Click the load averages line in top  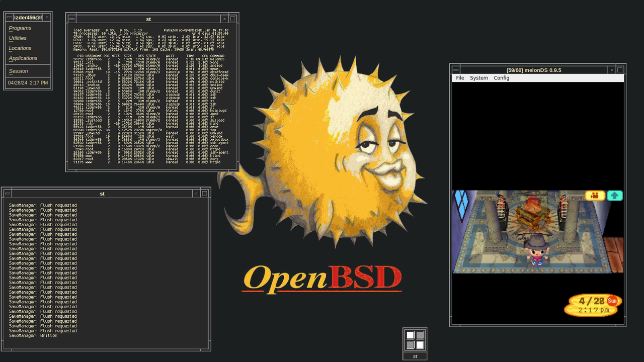click(x=108, y=30)
